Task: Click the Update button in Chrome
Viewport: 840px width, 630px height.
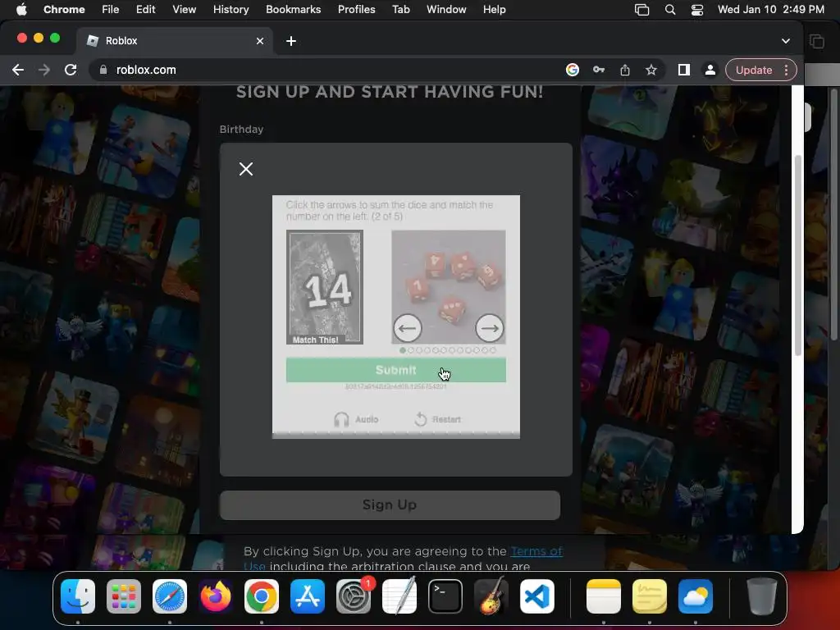Action: (753, 71)
